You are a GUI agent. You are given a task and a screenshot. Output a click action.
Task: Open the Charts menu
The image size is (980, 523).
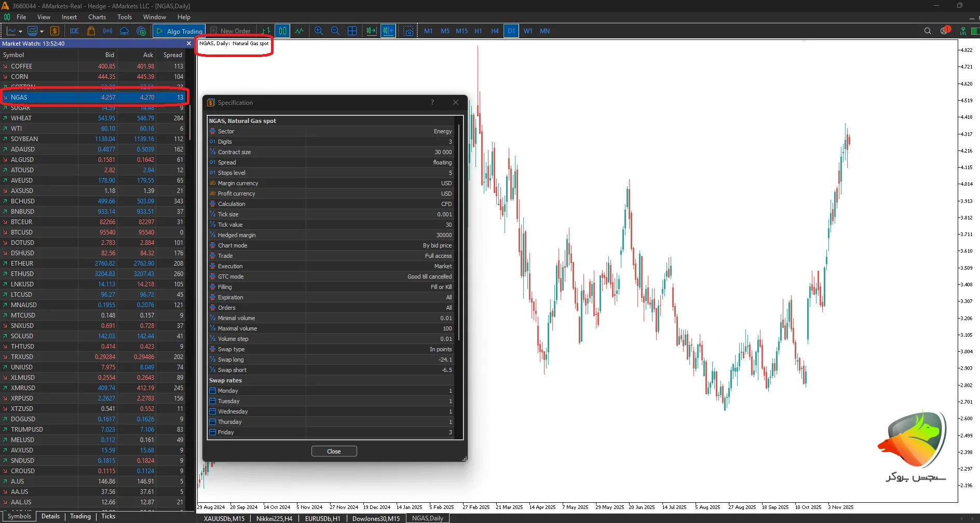click(97, 17)
